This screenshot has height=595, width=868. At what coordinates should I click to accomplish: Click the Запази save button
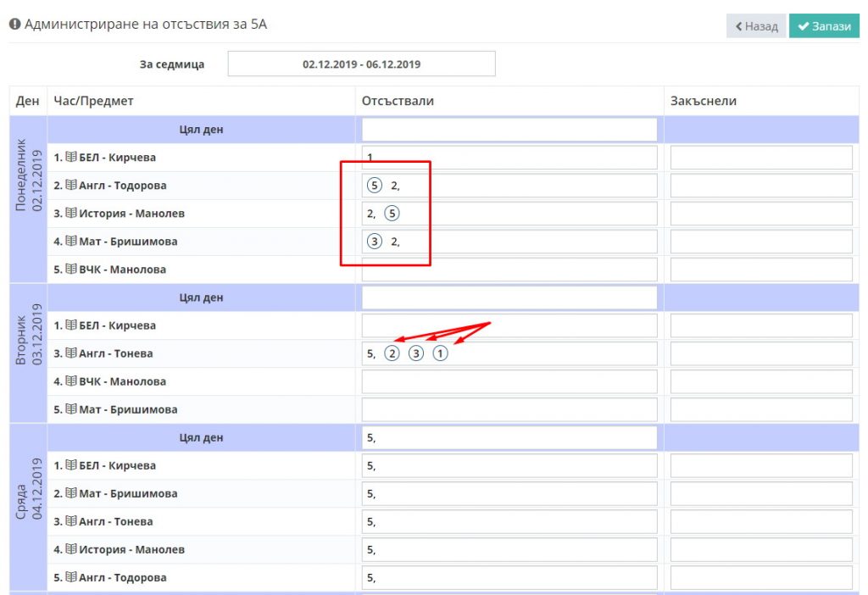pos(824,26)
